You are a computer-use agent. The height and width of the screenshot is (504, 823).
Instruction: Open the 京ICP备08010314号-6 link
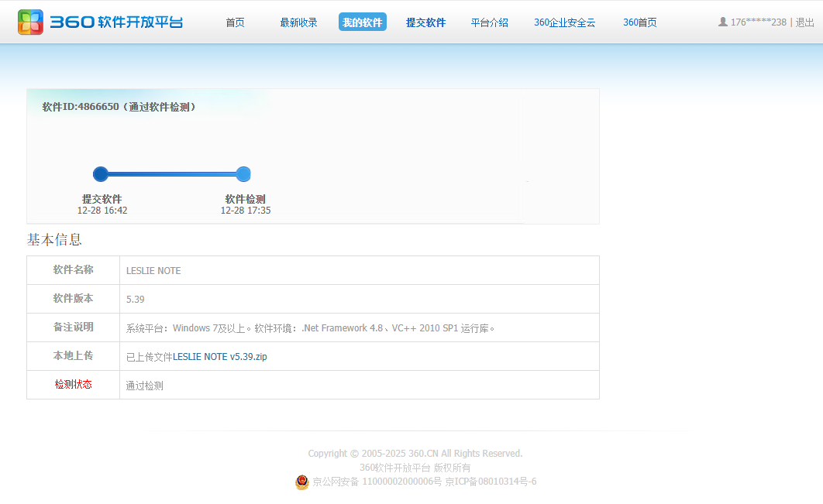(x=491, y=482)
